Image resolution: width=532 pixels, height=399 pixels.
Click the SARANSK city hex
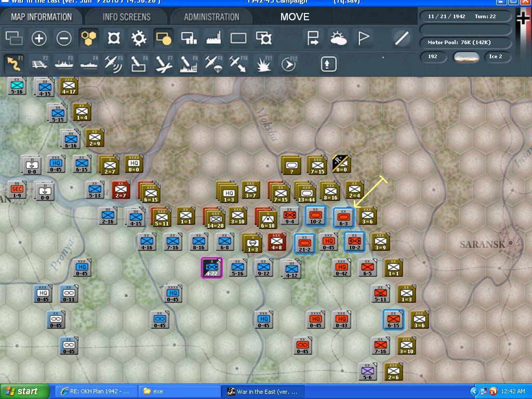coord(511,243)
